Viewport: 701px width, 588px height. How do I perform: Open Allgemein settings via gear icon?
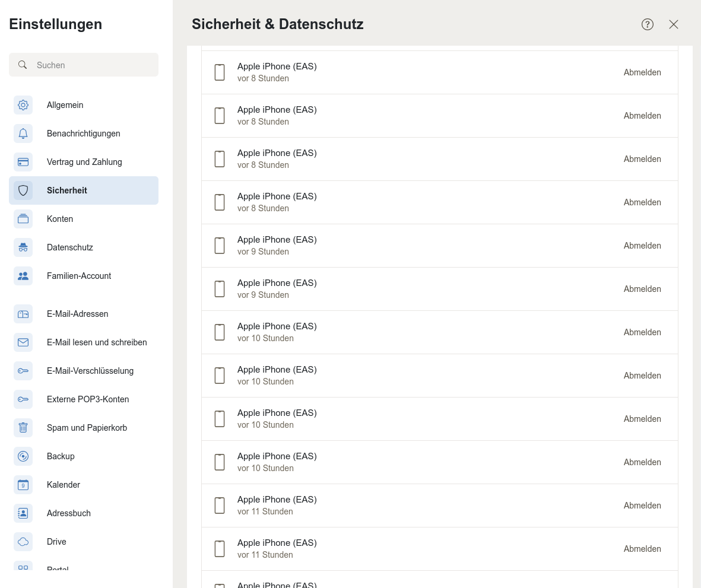[23, 105]
